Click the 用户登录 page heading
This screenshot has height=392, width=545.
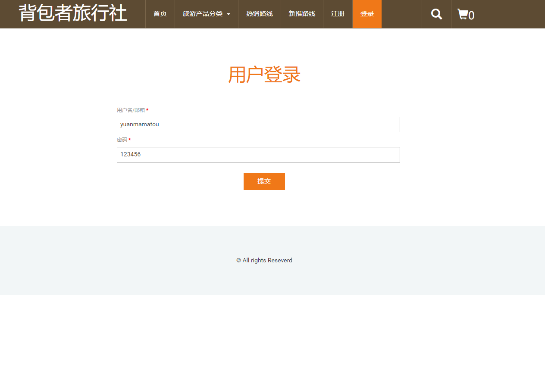[x=264, y=75]
